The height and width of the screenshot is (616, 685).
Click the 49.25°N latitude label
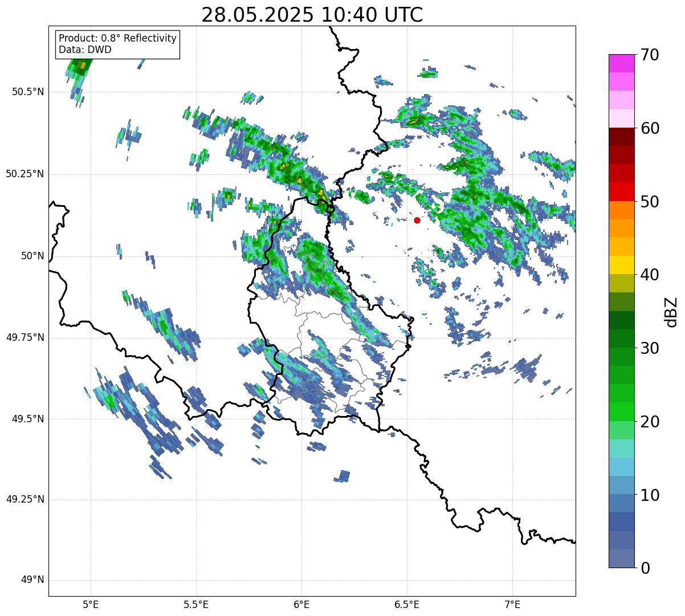[25, 500]
